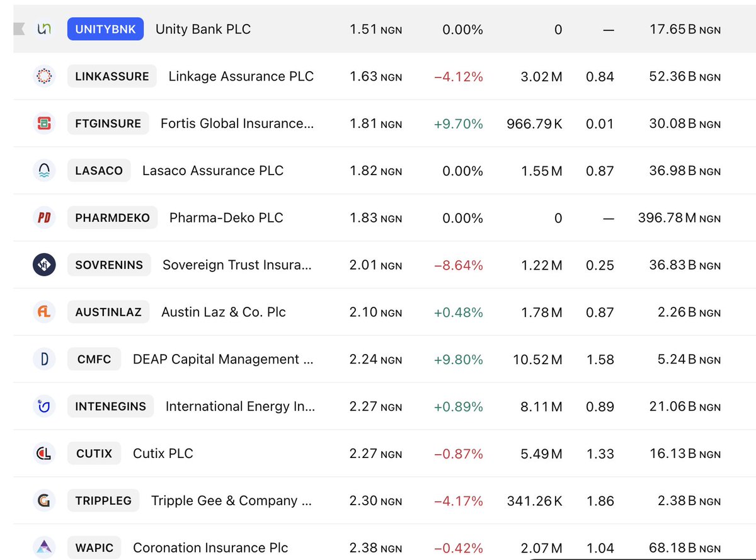Open the FTGINSURE ticker badge
Viewport: 756px width, 560px height.
coord(108,123)
